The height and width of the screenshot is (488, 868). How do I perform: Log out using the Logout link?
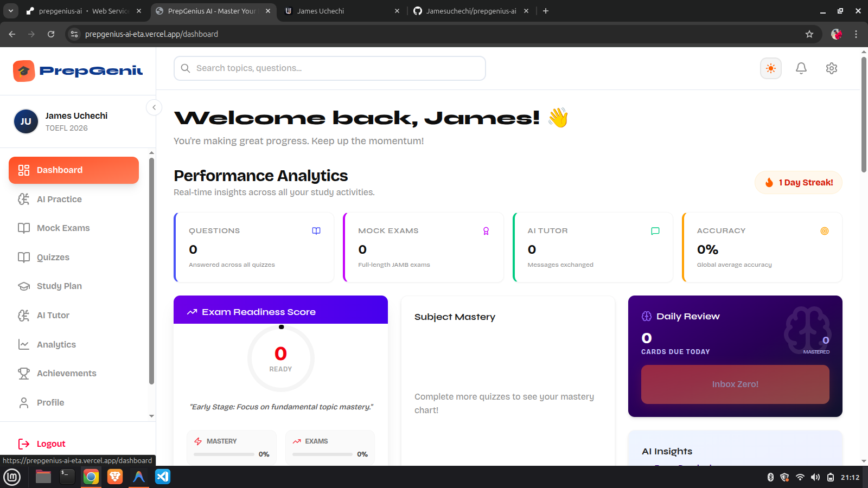click(42, 444)
